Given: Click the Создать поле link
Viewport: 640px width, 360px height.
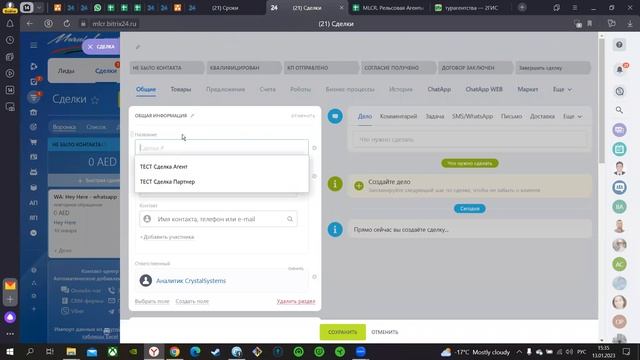Looking at the screenshot, I should (x=192, y=301).
